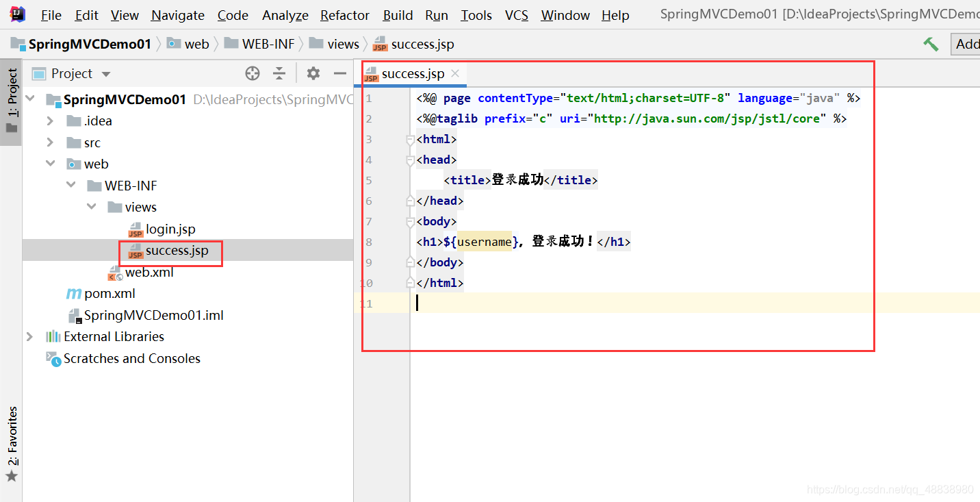Screen dimensions: 980x502
Task: Click SpringMVCDemo01 breadcrumb in navigation bar
Action: tap(81, 44)
